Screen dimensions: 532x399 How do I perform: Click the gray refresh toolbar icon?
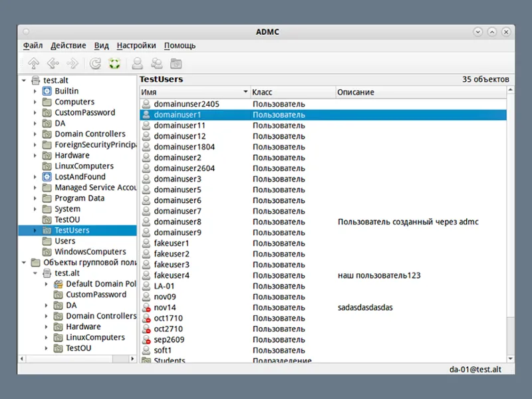[95, 63]
